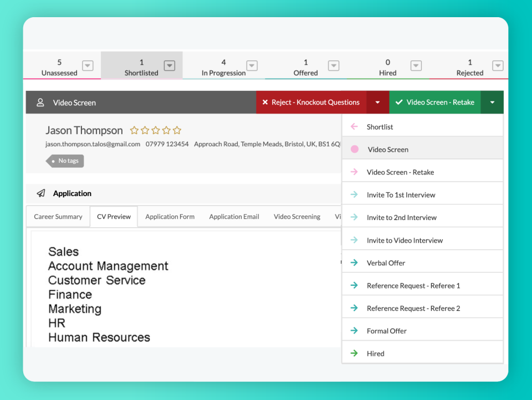Open the Hired stage dropdown arrow
Screen dimensions: 532x400
tap(416, 65)
